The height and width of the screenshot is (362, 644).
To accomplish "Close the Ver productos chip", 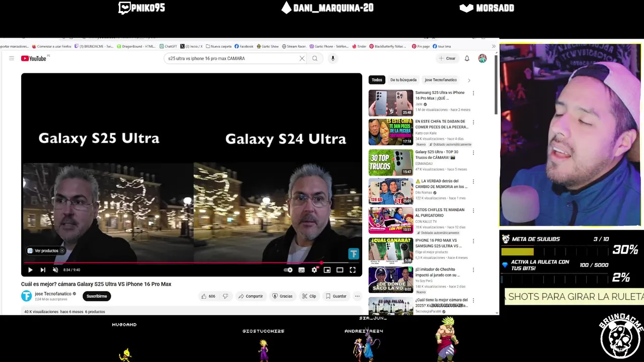I will [x=62, y=251].
